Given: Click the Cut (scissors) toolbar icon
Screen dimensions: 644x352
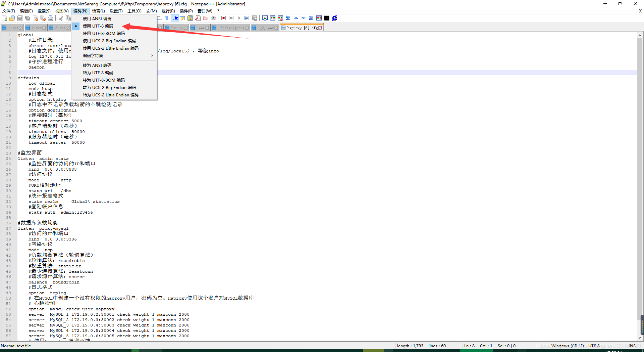Looking at the screenshot, I should tap(61, 18).
